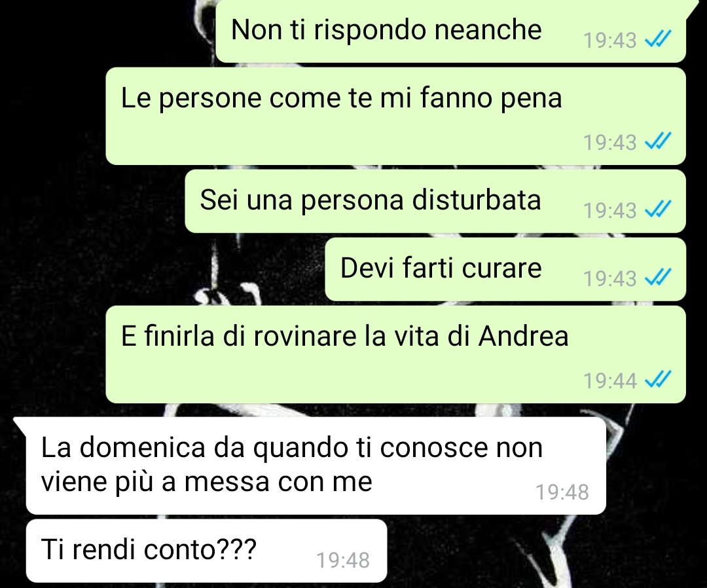Select the 'Le persone come te mi fanno pena' bubble
Viewport: 707px width, 588px height.
point(396,117)
